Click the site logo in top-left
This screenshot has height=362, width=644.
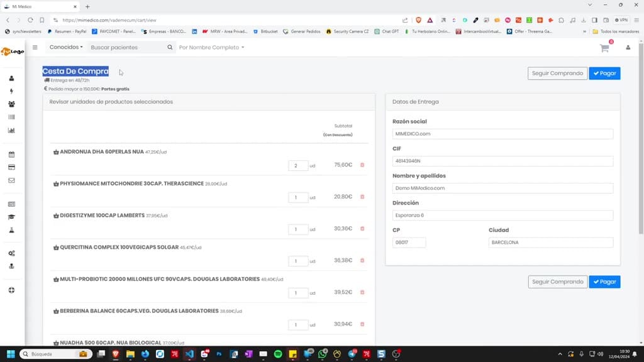point(13,52)
